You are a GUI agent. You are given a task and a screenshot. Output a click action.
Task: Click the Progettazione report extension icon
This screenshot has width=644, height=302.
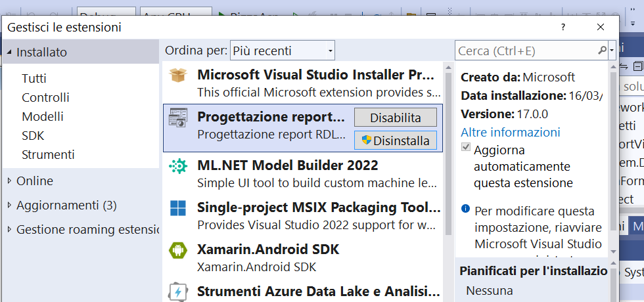(x=178, y=118)
